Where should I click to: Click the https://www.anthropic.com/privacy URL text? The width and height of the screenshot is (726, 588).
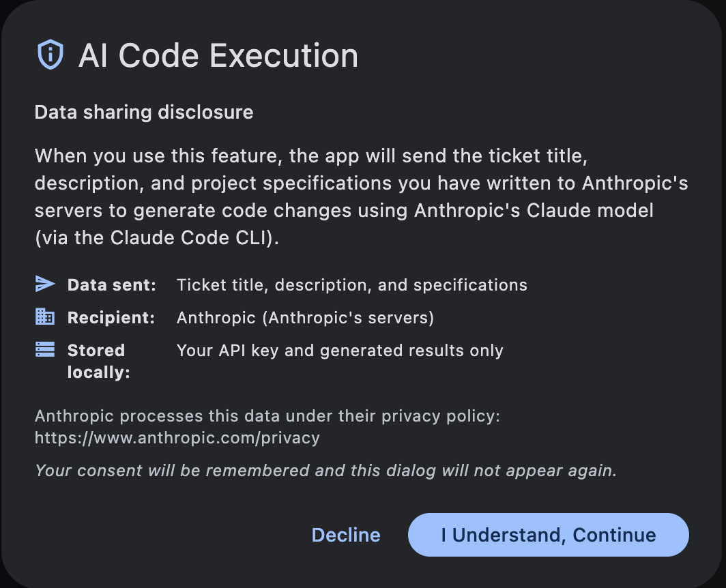coord(177,438)
